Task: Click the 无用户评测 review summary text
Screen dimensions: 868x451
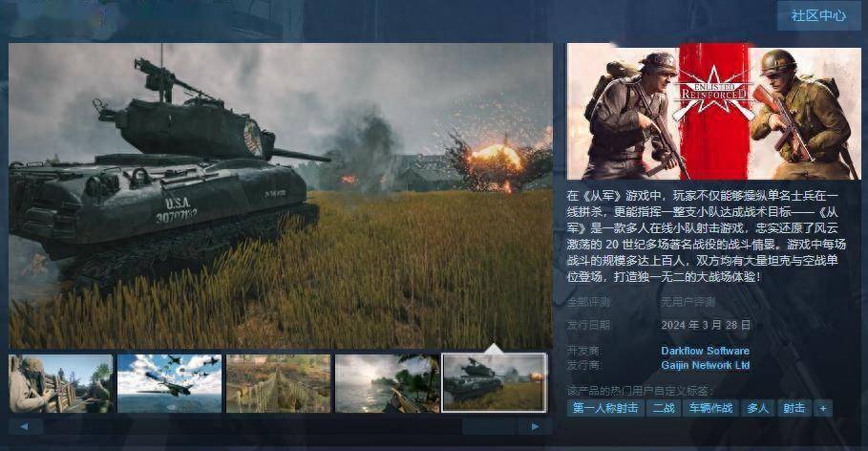Action: tap(688, 302)
